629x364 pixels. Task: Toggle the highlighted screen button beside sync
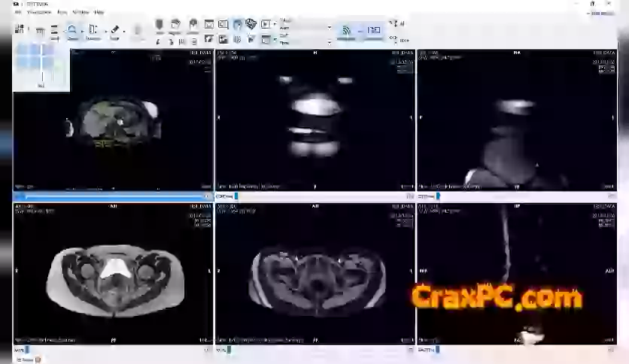[374, 31]
